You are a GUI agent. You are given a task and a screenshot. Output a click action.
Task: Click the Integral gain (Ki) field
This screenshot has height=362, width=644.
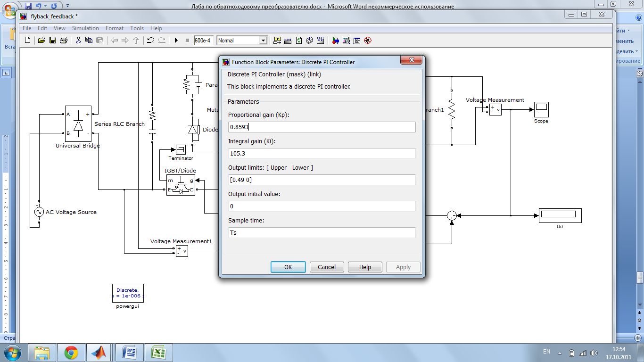322,153
